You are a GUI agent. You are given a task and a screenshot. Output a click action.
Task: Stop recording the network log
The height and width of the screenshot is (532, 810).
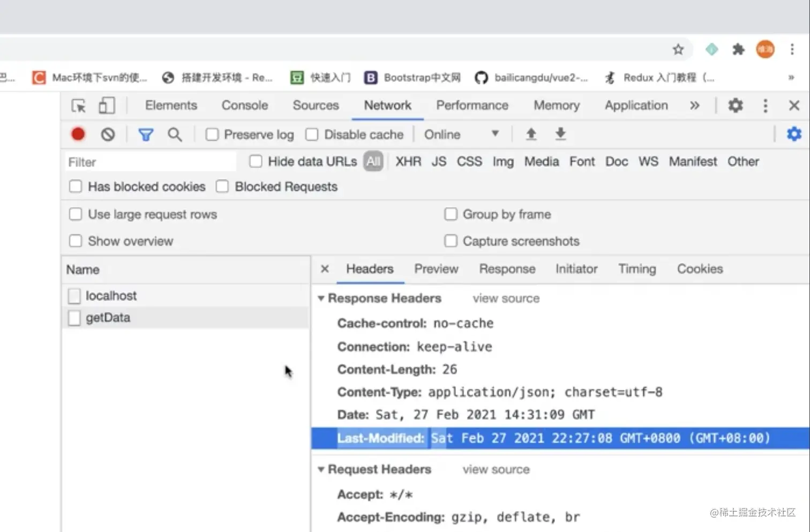78,134
